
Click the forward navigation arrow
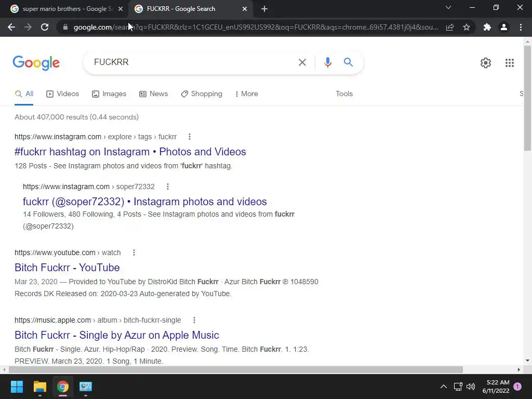tap(28, 27)
